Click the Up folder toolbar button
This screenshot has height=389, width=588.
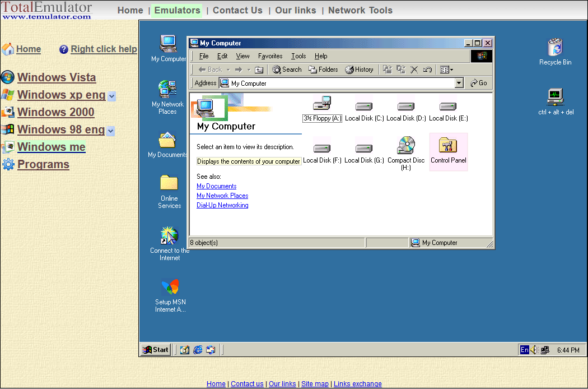pos(259,70)
